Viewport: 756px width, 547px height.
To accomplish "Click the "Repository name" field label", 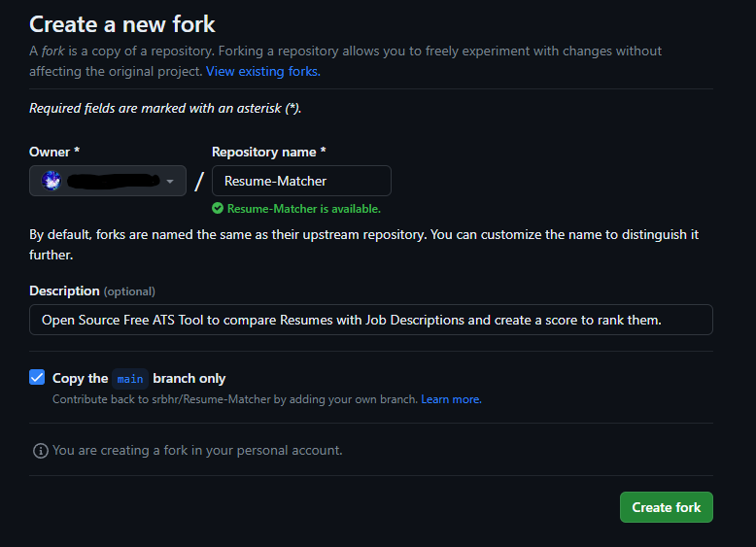I will tap(269, 152).
